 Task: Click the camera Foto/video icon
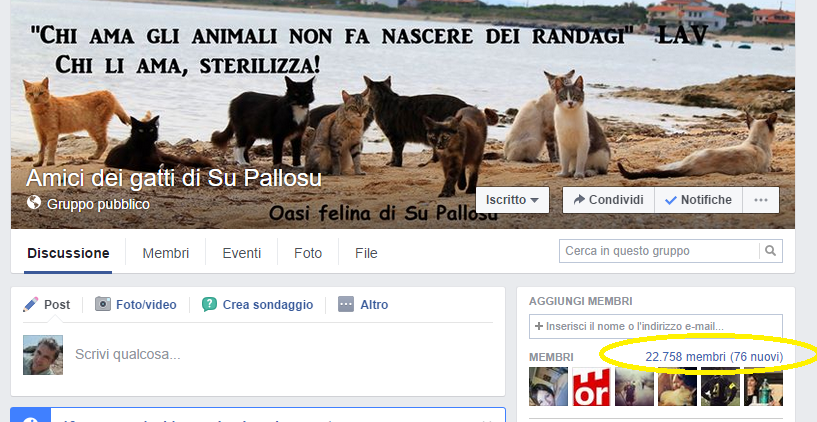tap(103, 304)
